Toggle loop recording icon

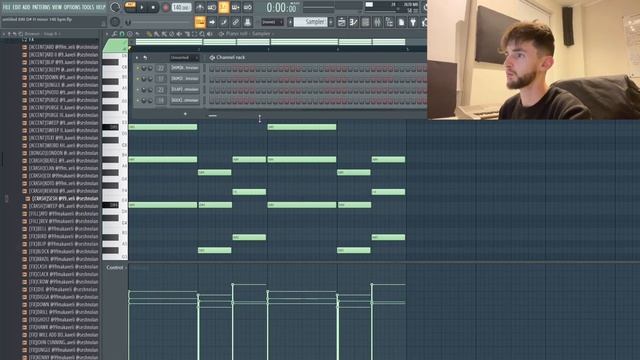click(247, 7)
